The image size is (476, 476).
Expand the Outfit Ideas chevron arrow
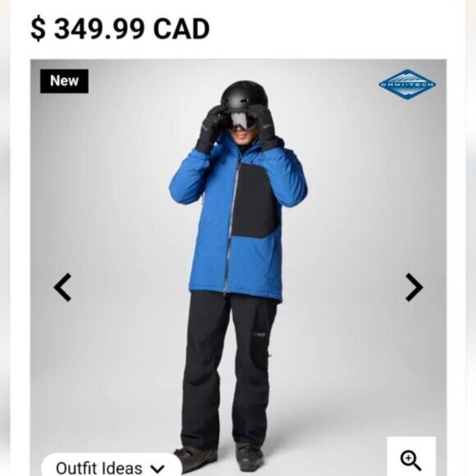(158, 469)
